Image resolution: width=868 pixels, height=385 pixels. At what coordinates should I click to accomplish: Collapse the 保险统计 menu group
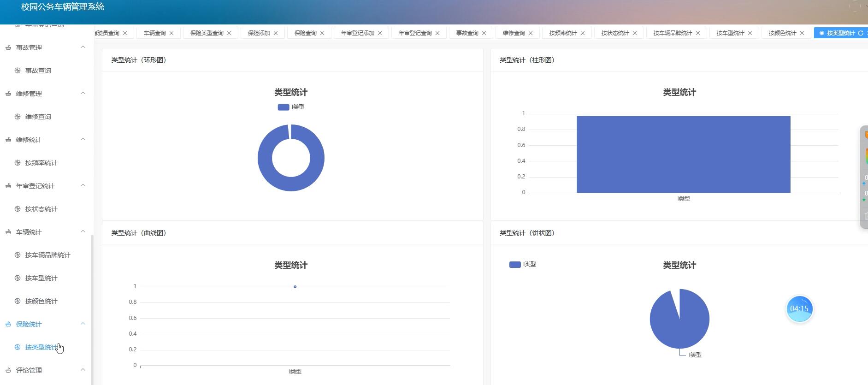pyautogui.click(x=83, y=324)
